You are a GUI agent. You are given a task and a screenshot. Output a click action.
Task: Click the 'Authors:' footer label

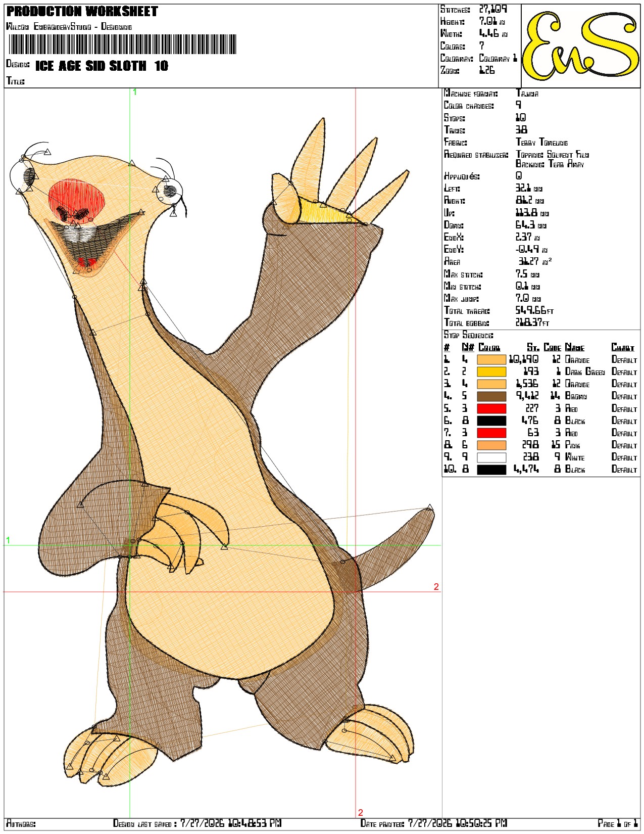[x=21, y=824]
